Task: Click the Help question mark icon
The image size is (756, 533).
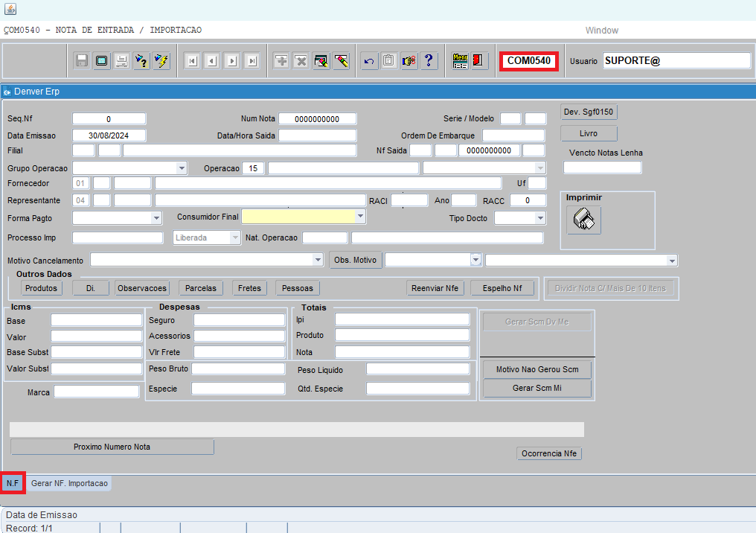Action: [x=429, y=61]
